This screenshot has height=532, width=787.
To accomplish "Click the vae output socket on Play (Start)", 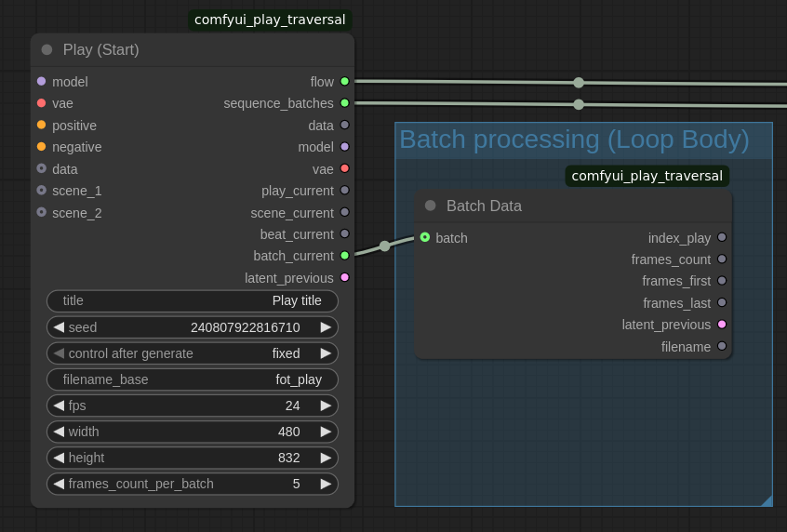I will point(345,168).
